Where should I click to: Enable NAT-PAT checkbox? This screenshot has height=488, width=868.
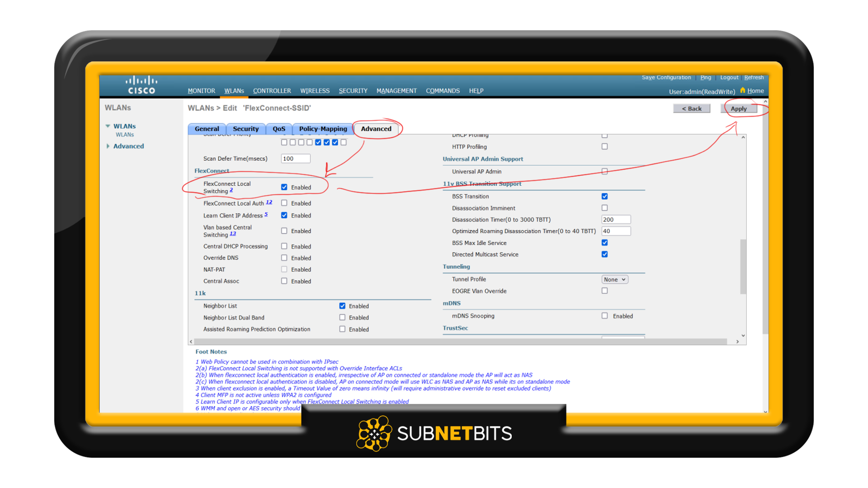[x=284, y=269]
